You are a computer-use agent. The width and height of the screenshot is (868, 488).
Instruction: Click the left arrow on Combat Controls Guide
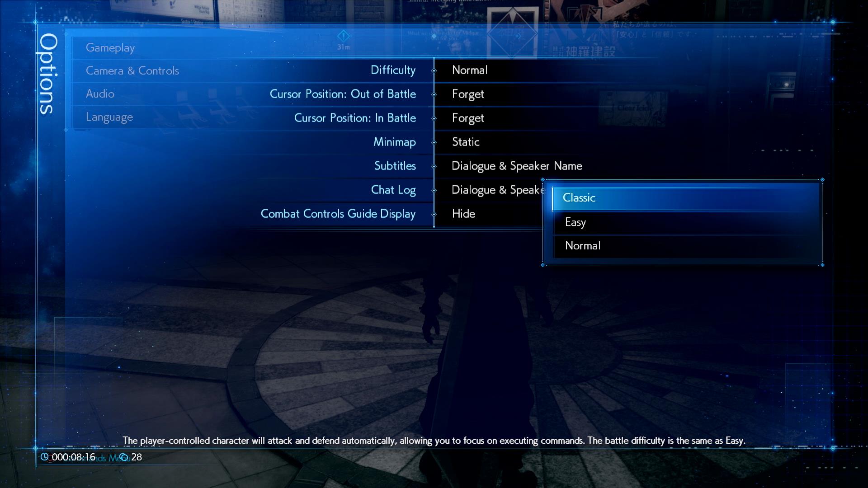pyautogui.click(x=434, y=213)
